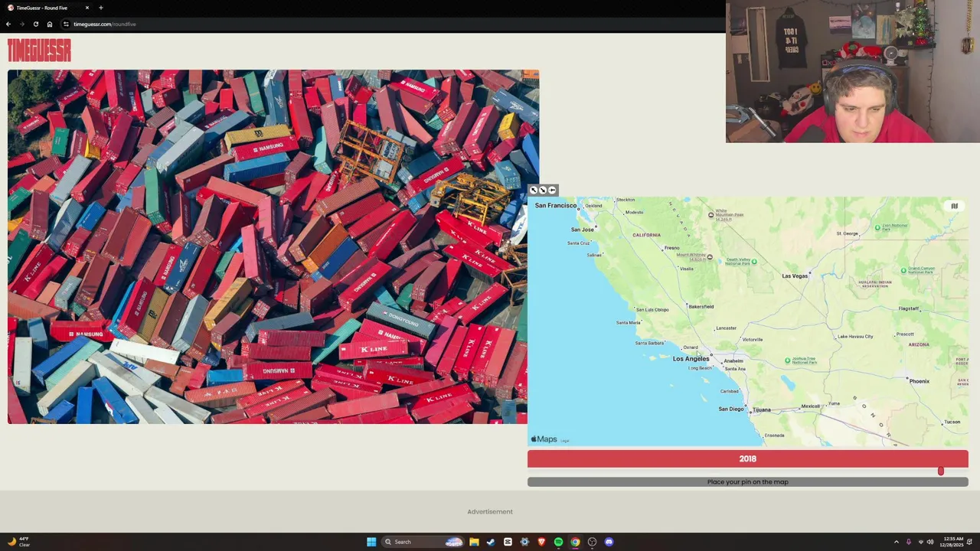Place a pin on Los Angeles
Screen dimensions: 980x551
[x=691, y=359]
